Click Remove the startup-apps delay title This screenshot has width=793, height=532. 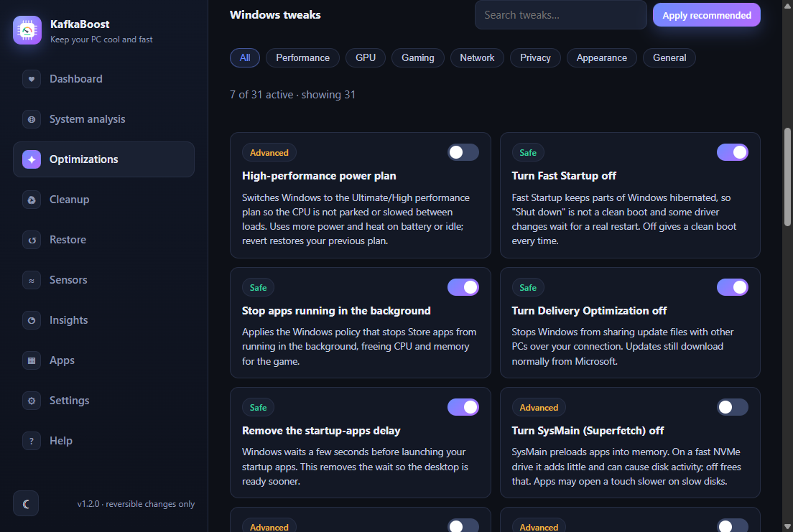point(321,431)
